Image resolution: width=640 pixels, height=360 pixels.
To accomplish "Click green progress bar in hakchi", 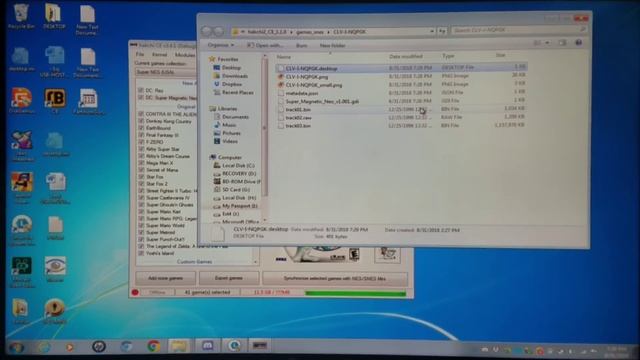I will pyautogui.click(x=355, y=293).
